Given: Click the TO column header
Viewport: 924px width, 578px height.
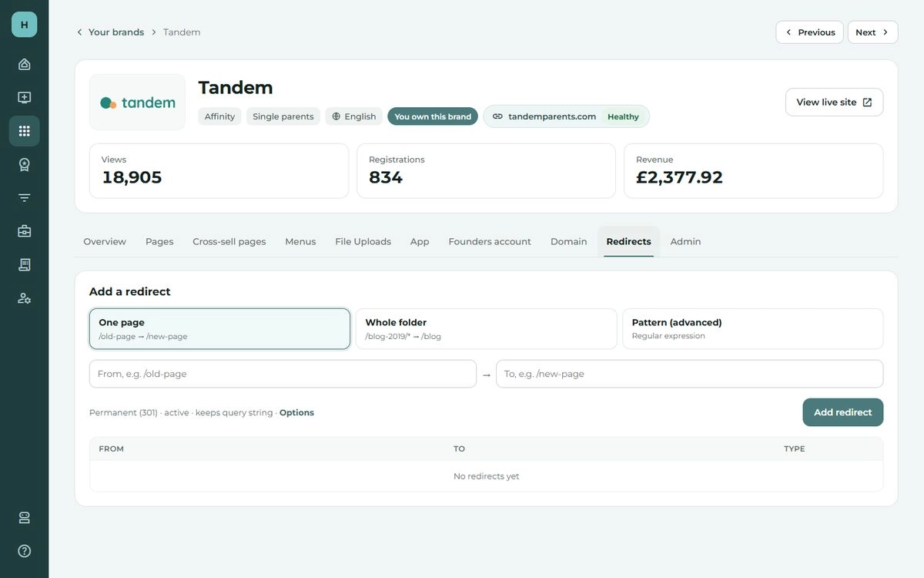Looking at the screenshot, I should [x=459, y=449].
